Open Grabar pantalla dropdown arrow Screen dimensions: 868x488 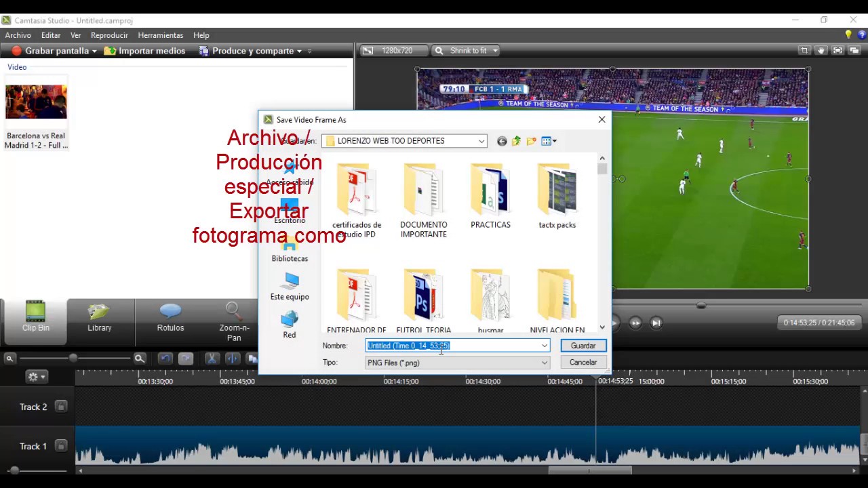tap(94, 51)
